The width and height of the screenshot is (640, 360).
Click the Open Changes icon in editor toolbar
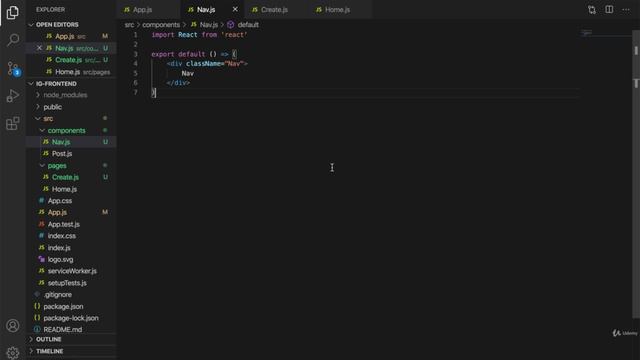coord(592,10)
